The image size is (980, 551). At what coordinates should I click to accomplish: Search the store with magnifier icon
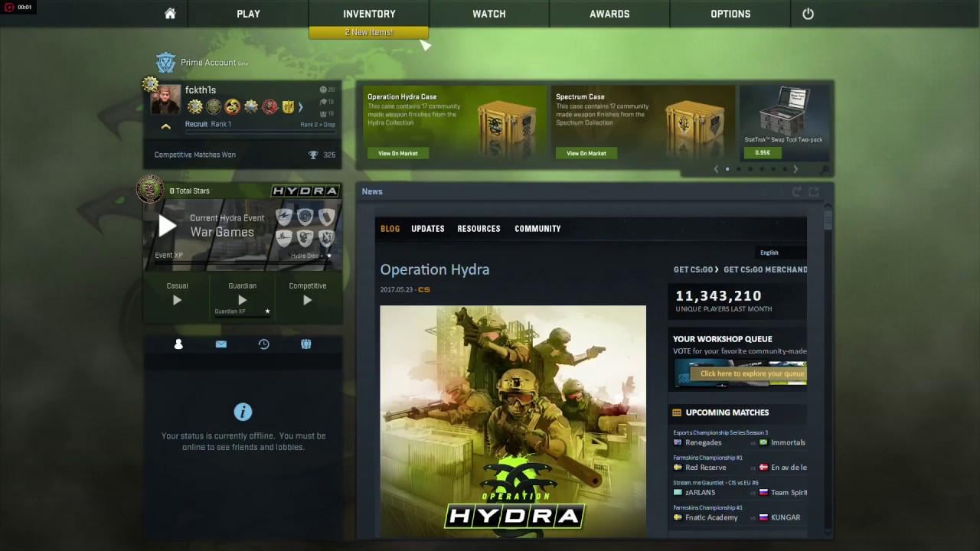pos(824,170)
